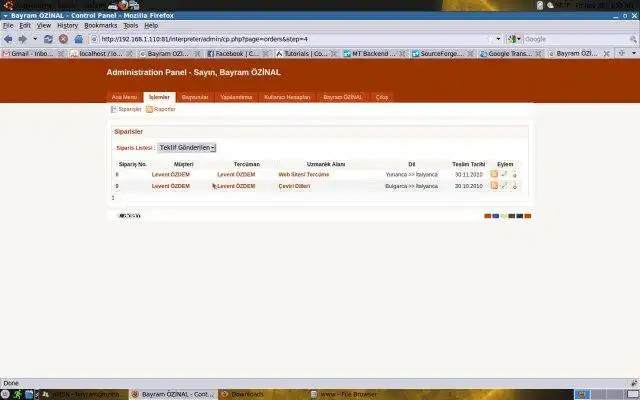Click edit icon for order dated 30.10.2010
The image size is (640, 400).
pyautogui.click(x=504, y=185)
